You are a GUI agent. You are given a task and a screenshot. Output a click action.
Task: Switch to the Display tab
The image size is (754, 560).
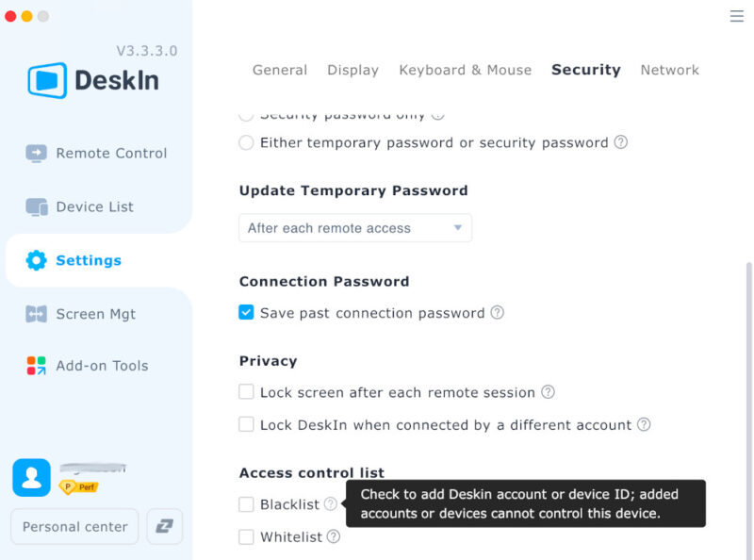(x=353, y=70)
